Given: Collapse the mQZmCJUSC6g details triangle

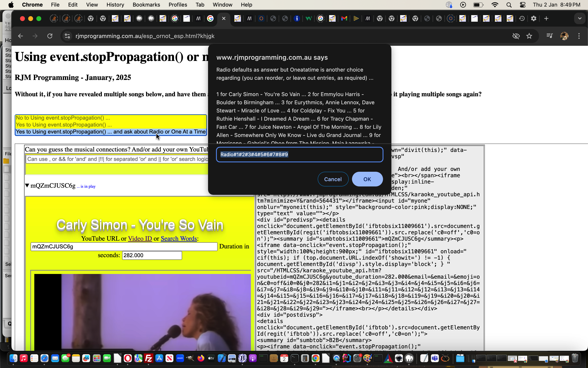Looking at the screenshot, I should pyautogui.click(x=27, y=186).
